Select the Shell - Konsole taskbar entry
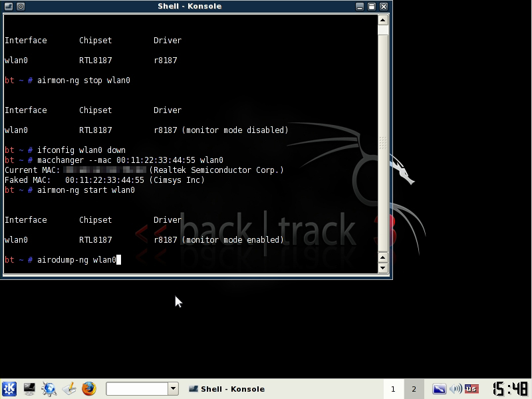Image resolution: width=532 pixels, height=399 pixels. [x=227, y=389]
